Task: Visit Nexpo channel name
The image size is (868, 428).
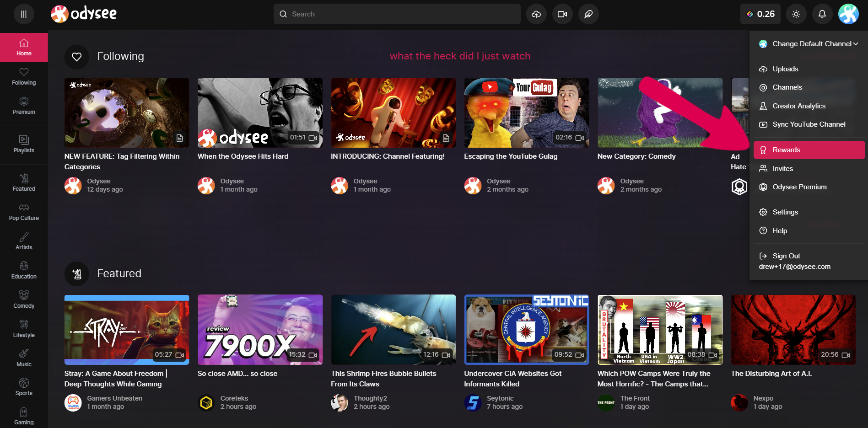Action: click(763, 398)
